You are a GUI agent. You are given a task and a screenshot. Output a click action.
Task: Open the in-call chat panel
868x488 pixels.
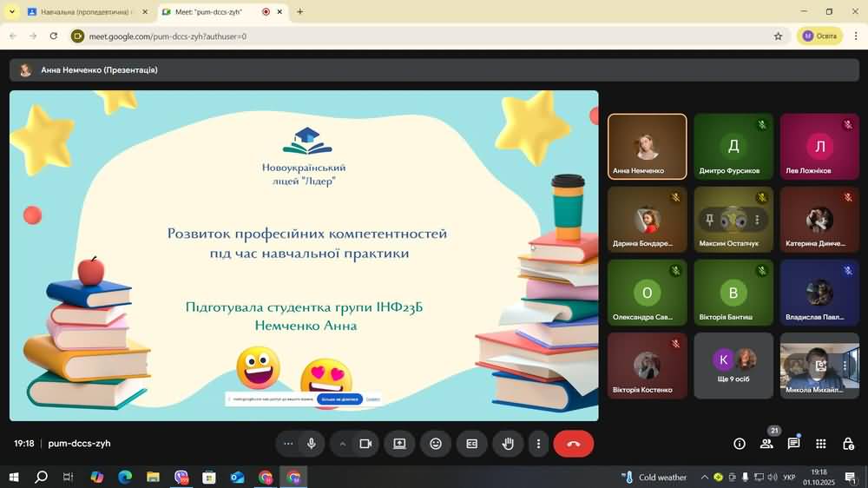click(793, 444)
